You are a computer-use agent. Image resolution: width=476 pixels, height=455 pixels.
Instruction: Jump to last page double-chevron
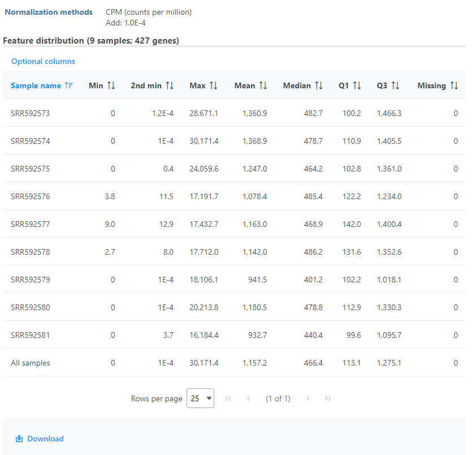click(x=327, y=398)
